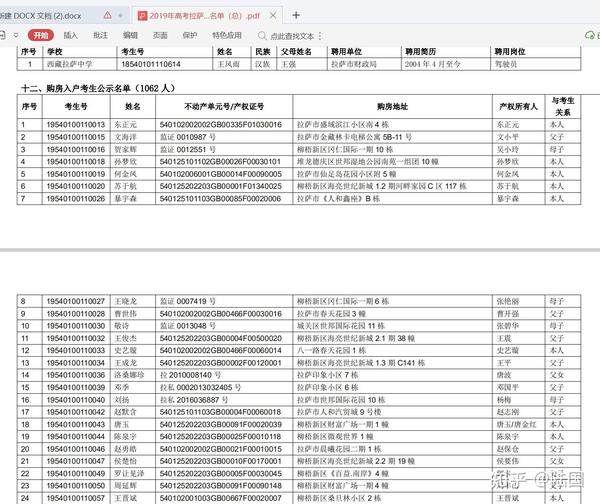Open the 页面 ribbon tab

click(160, 35)
